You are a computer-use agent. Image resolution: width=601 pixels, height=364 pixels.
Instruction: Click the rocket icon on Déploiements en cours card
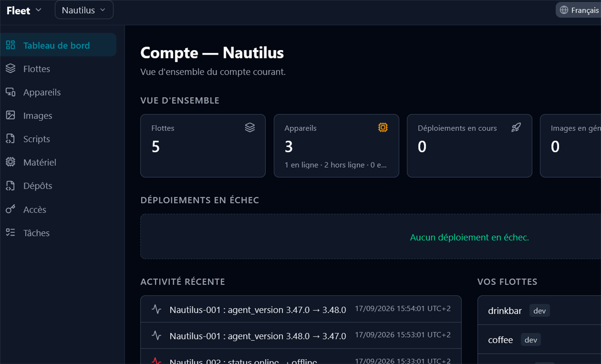[x=516, y=128]
